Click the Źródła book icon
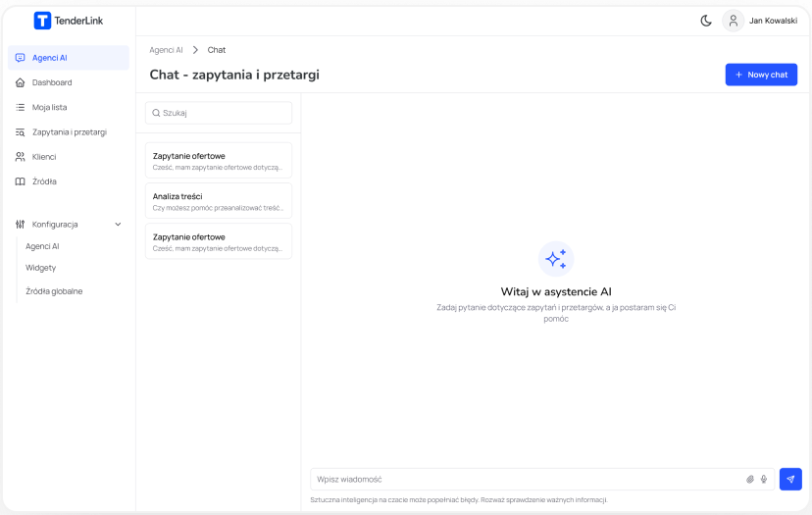The height and width of the screenshot is (515, 812). coord(21,181)
